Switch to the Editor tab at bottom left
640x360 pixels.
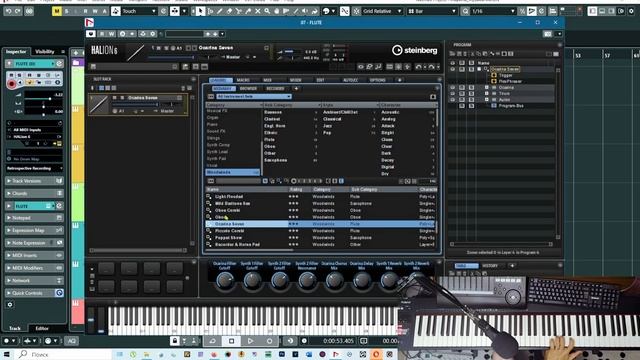point(42,328)
